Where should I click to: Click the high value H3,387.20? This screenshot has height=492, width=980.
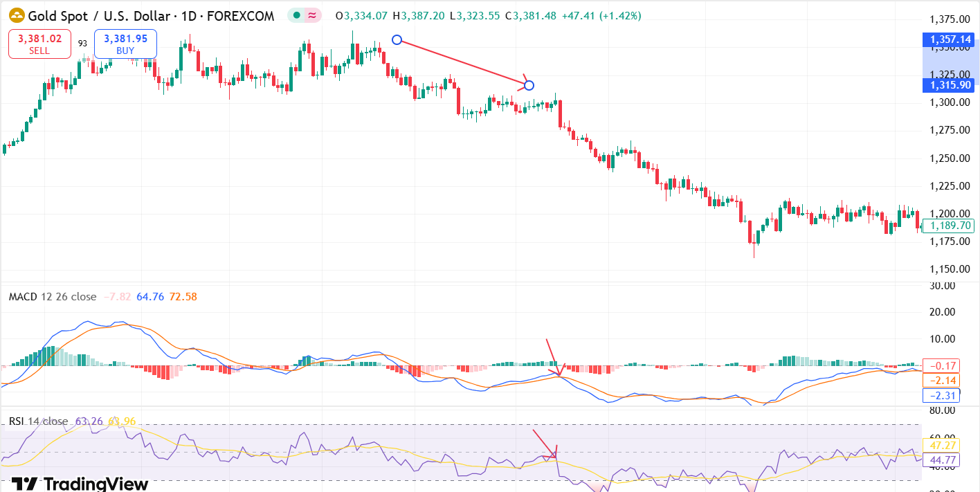pyautogui.click(x=417, y=15)
